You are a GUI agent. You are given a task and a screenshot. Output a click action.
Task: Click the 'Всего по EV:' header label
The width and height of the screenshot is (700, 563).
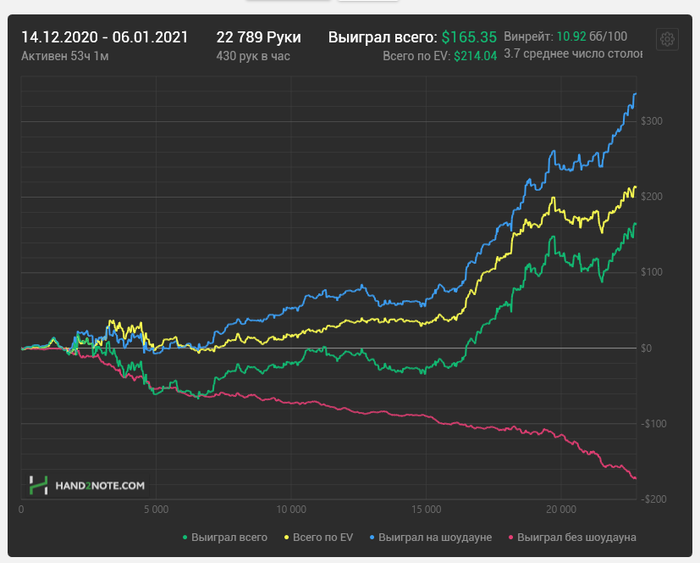416,56
